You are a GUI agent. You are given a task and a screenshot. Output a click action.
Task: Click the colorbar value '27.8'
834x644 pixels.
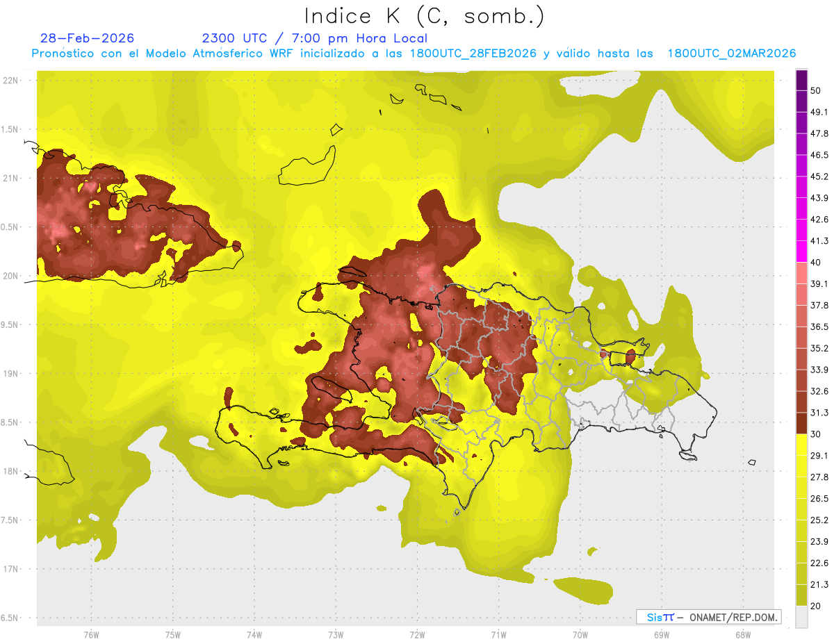point(819,477)
